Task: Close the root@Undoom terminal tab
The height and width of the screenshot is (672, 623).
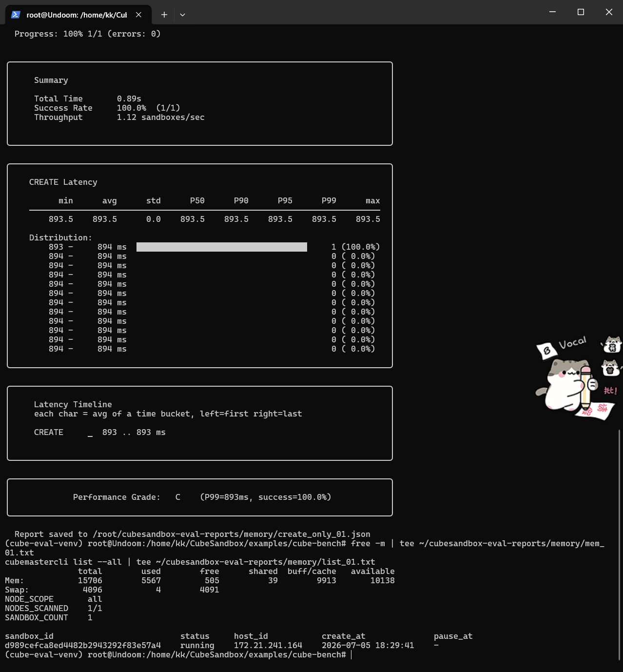Action: 138,15
